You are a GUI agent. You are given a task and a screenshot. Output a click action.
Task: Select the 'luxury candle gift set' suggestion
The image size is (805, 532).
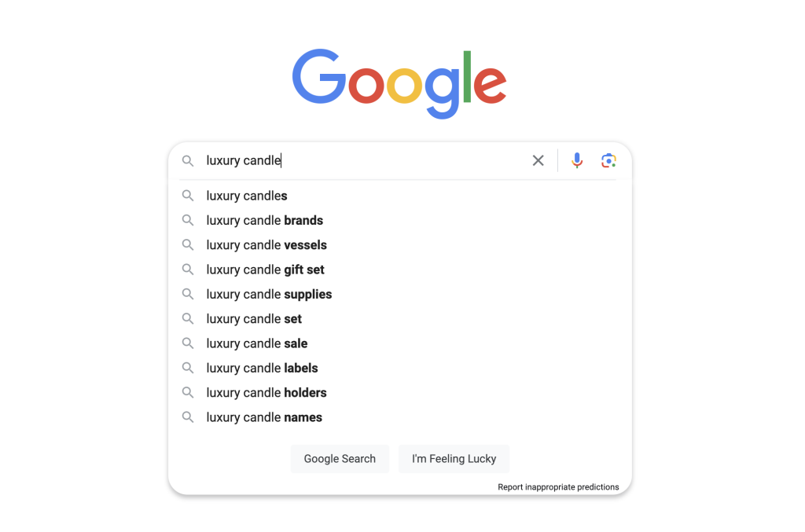266,270
